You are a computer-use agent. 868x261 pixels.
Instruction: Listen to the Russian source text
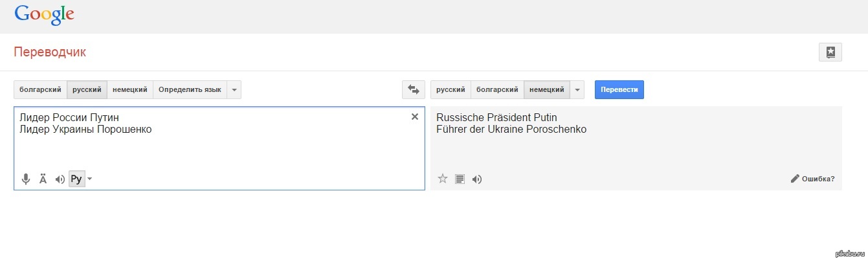point(60,179)
